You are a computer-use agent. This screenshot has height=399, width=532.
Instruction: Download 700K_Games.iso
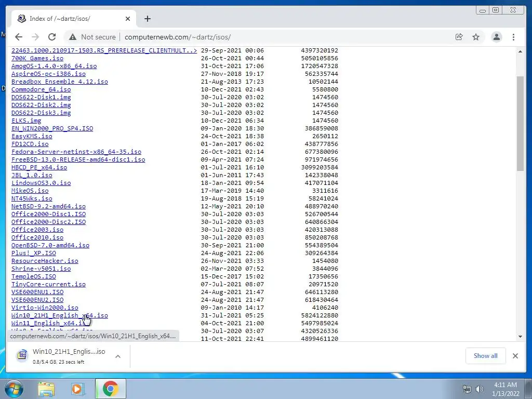pos(37,58)
